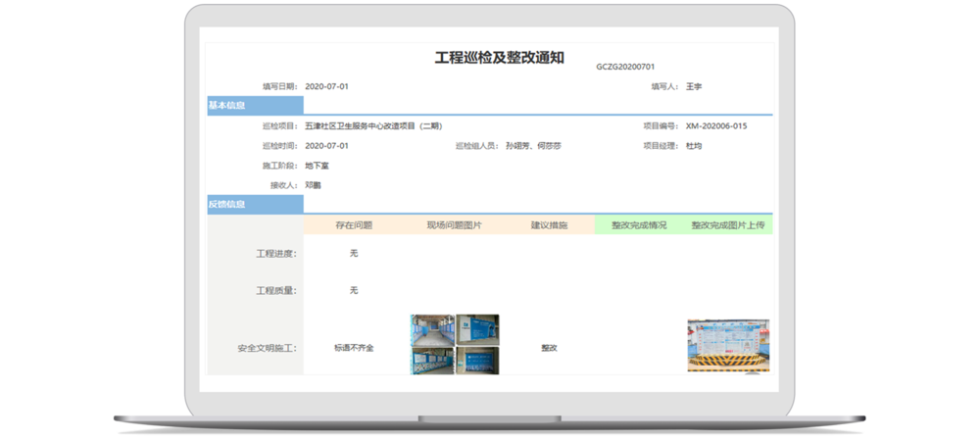Click the 项目经理 field showing 杜均

(x=694, y=146)
